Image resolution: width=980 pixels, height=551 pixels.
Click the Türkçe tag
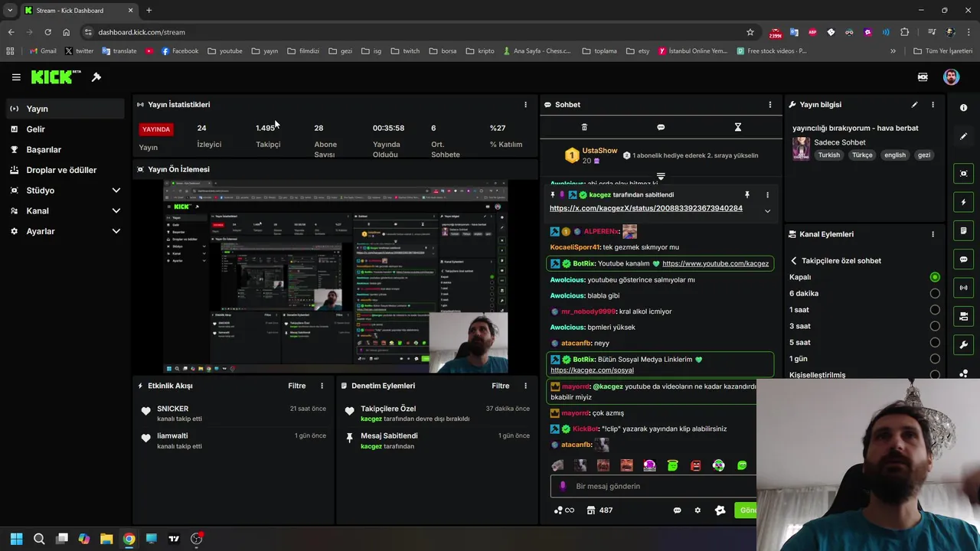pos(862,155)
